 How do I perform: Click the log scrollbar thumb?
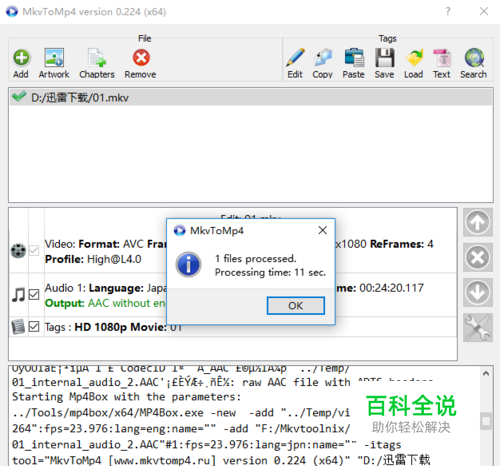486,421
